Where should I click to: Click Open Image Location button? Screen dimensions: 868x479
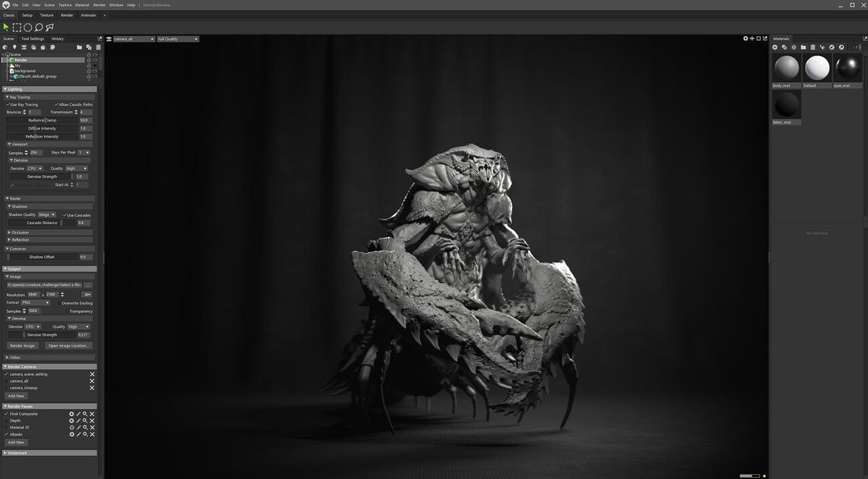68,345
